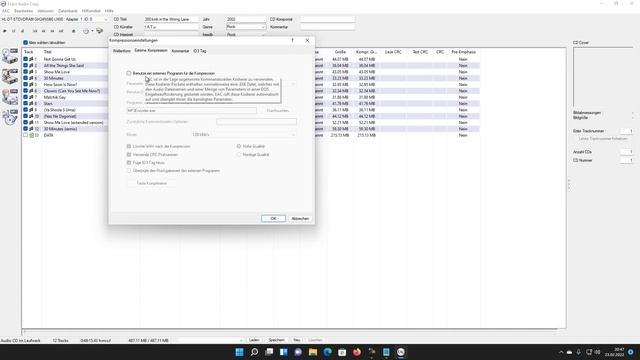This screenshot has width=640, height=360.
Task: Open the Datenbank menu
Action: pos(68,11)
